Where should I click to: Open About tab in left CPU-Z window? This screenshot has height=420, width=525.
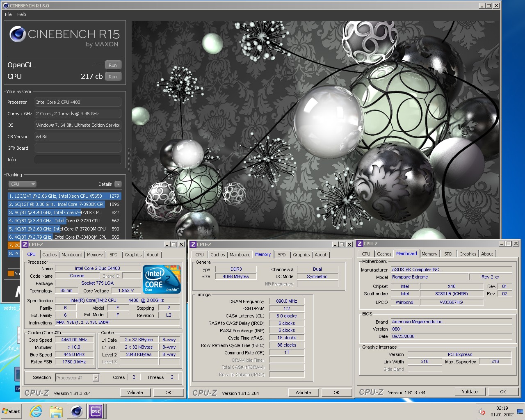click(x=153, y=255)
